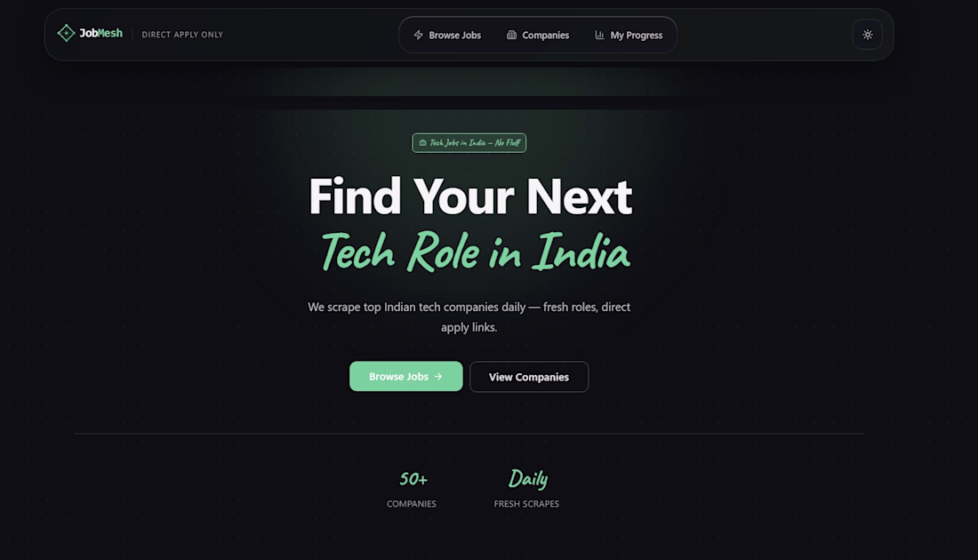Click the Find Your Next headline
The width and height of the screenshot is (978, 560).
470,196
